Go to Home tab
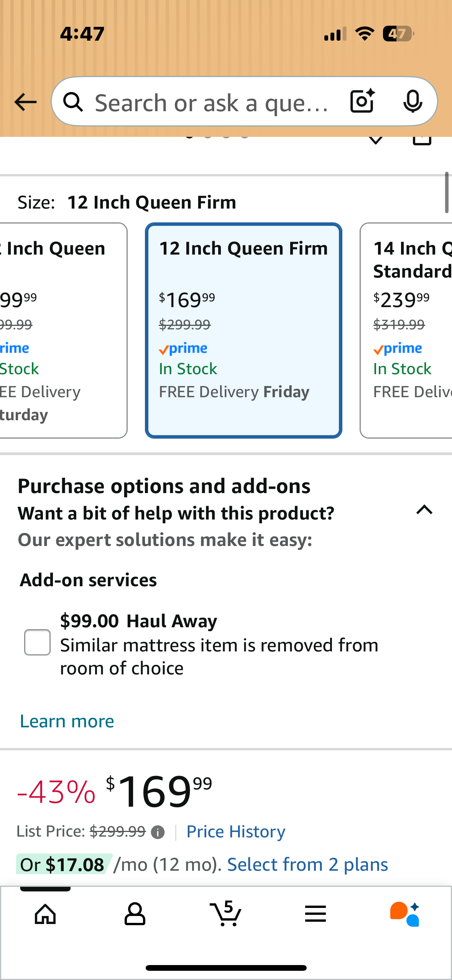 tap(45, 914)
